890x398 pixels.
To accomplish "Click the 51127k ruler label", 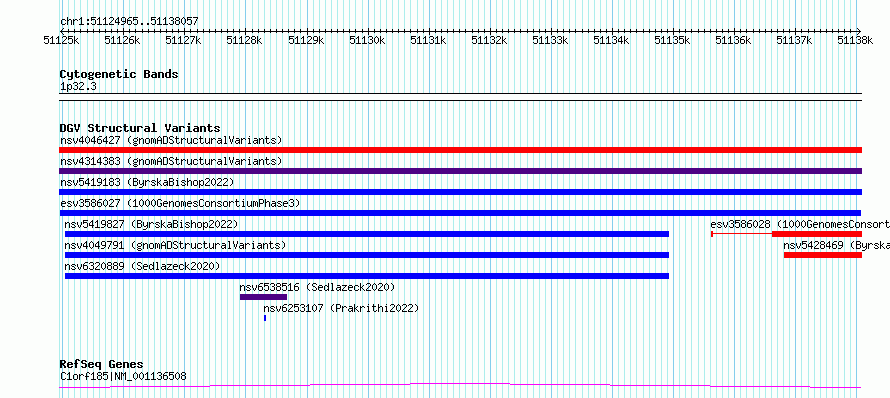I will pos(183,40).
